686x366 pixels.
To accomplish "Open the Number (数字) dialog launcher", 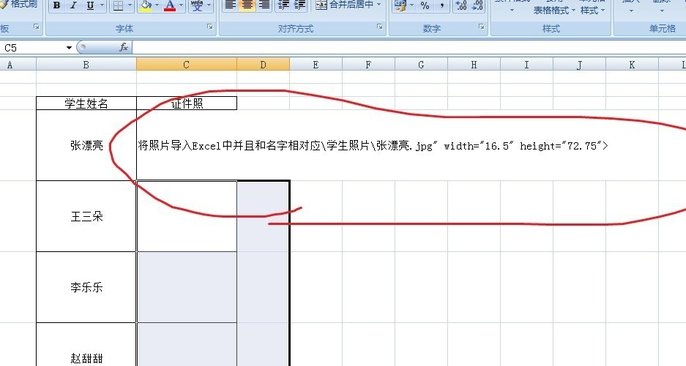I will pyautogui.click(x=482, y=27).
